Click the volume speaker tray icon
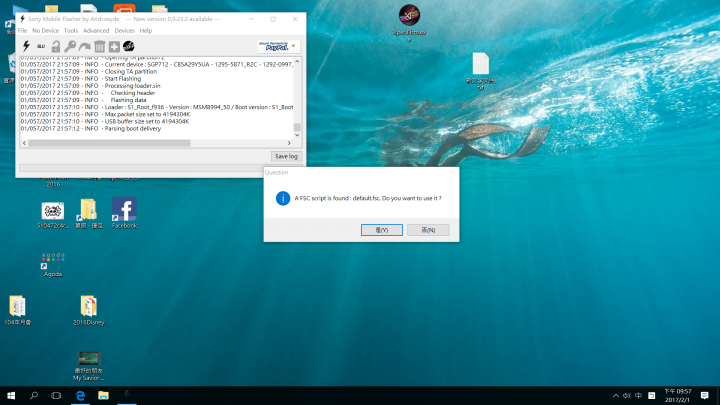Screen dimensions: 720x405 click(x=627, y=395)
